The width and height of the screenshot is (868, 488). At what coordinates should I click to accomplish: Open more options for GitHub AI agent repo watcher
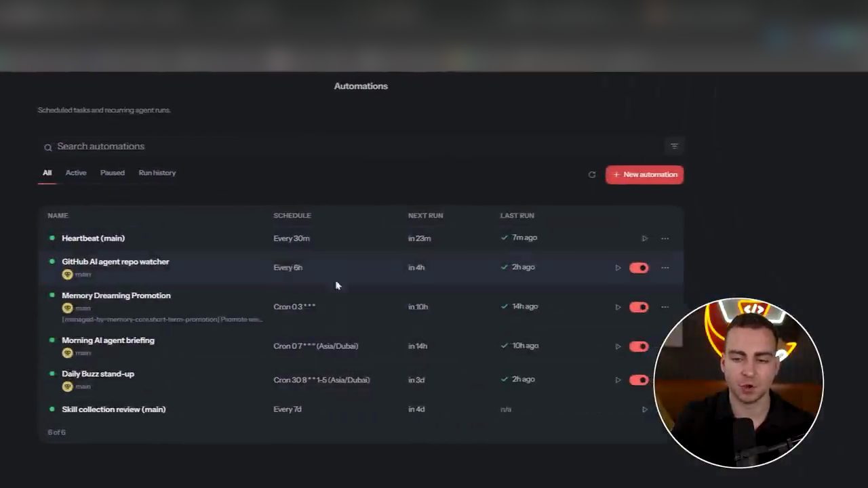pyautogui.click(x=665, y=268)
